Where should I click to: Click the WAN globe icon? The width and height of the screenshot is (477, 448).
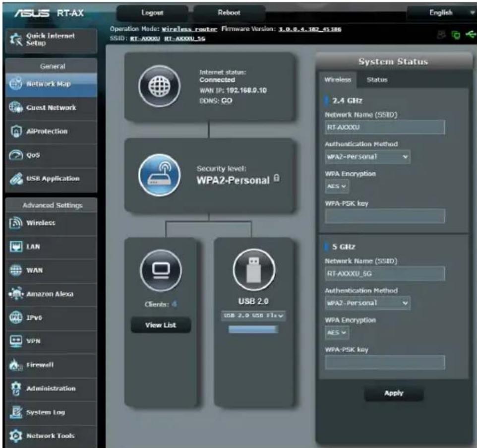(16, 270)
